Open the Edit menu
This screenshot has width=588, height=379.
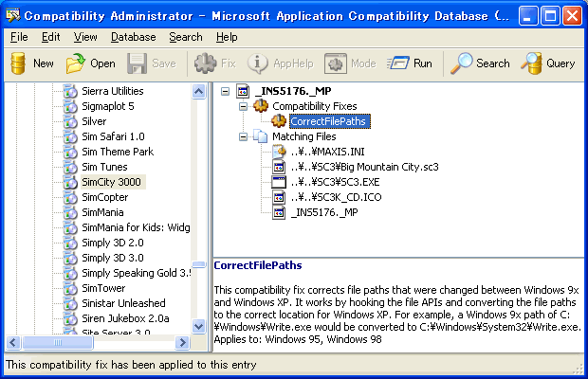pos(50,37)
